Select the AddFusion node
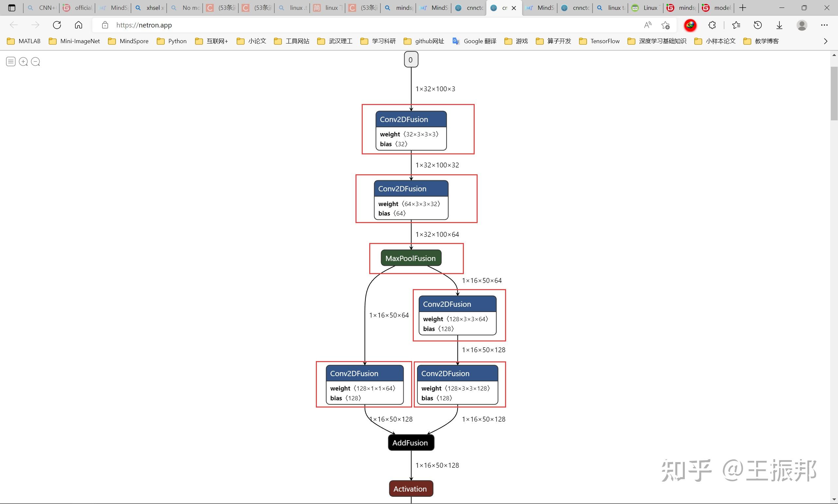838x504 pixels. (410, 443)
